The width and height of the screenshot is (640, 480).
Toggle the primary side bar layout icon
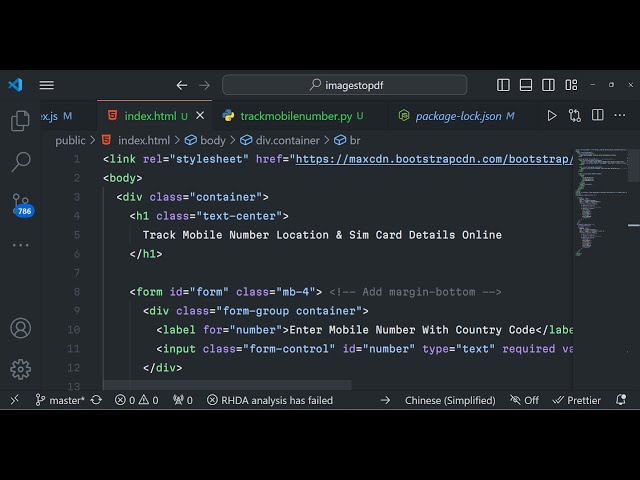pos(503,85)
